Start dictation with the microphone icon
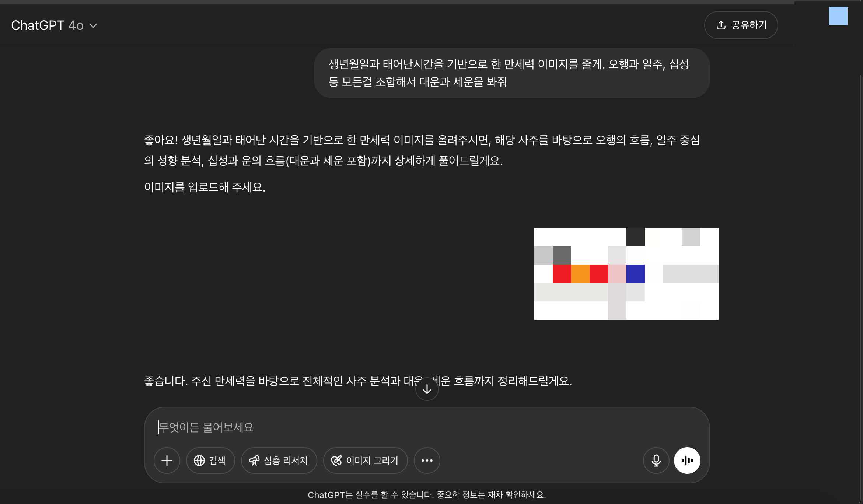The height and width of the screenshot is (504, 863). point(656,461)
